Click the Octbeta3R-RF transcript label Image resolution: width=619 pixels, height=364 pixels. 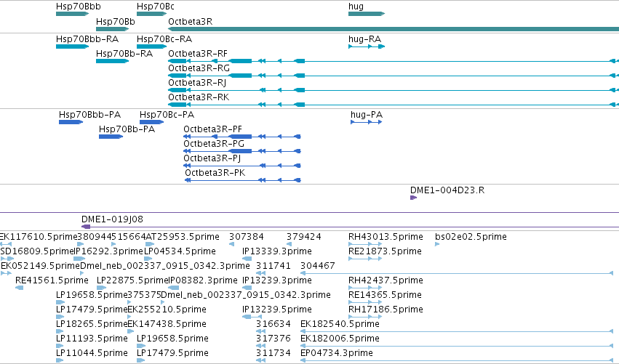pyautogui.click(x=198, y=54)
